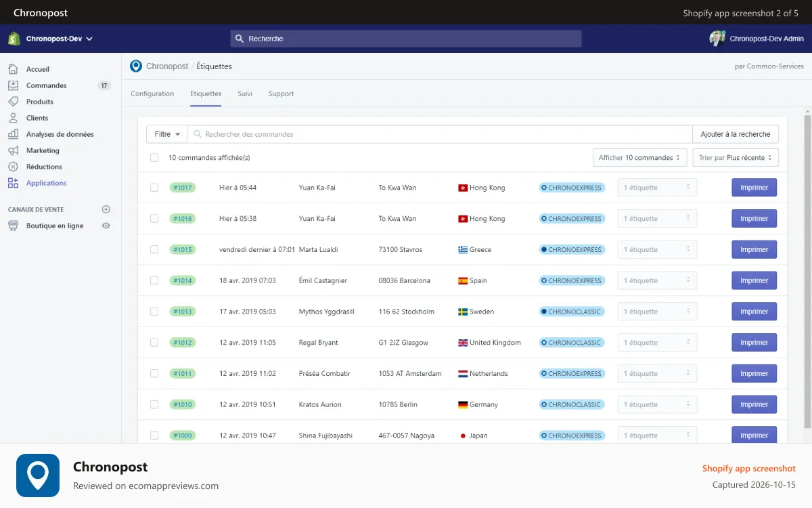Click the Chronopost app logo in breadcrumb
Screen dimensions: 812x508
tap(136, 66)
